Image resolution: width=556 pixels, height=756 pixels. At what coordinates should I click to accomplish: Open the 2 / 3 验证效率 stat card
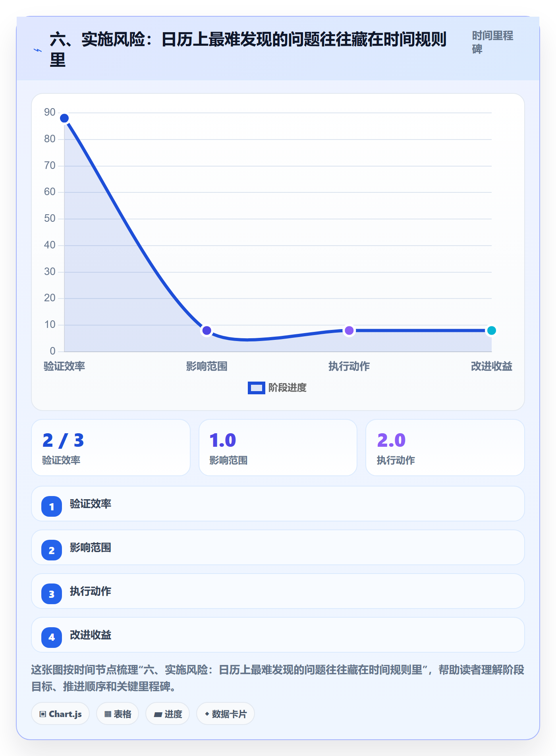pyautogui.click(x=111, y=448)
